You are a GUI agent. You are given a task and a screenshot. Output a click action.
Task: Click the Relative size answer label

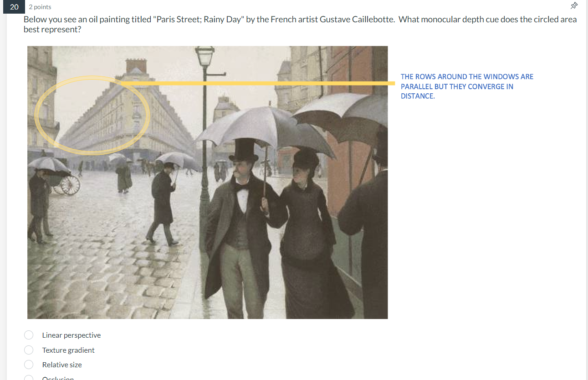pyautogui.click(x=62, y=365)
